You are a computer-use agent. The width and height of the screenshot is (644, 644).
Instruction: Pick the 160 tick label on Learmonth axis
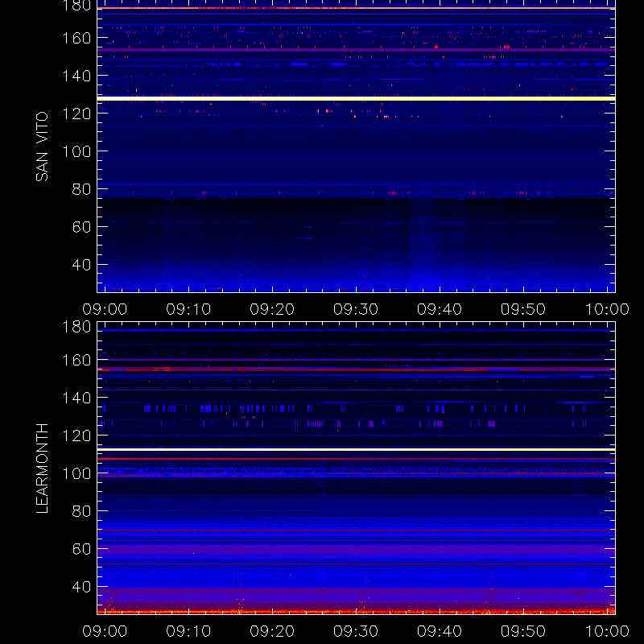point(76,360)
